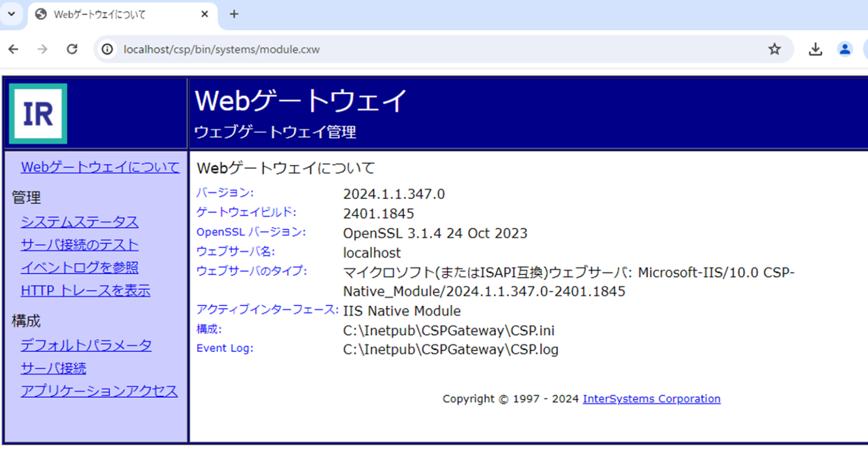Follow the InterSystems Corporation link
Viewport: 868px width, 458px height.
(x=652, y=399)
